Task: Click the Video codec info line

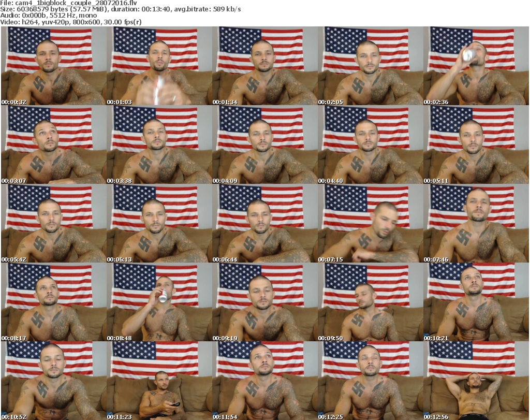Action: click(x=71, y=22)
